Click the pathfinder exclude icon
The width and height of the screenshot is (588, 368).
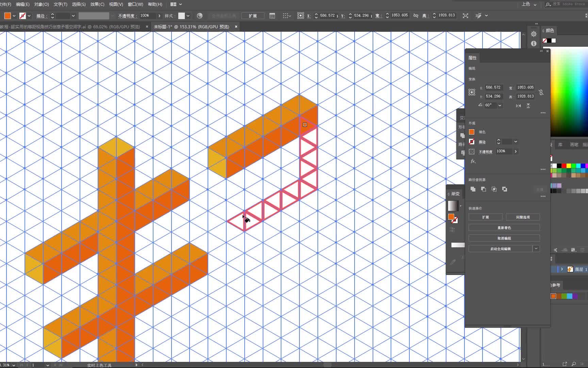point(505,189)
